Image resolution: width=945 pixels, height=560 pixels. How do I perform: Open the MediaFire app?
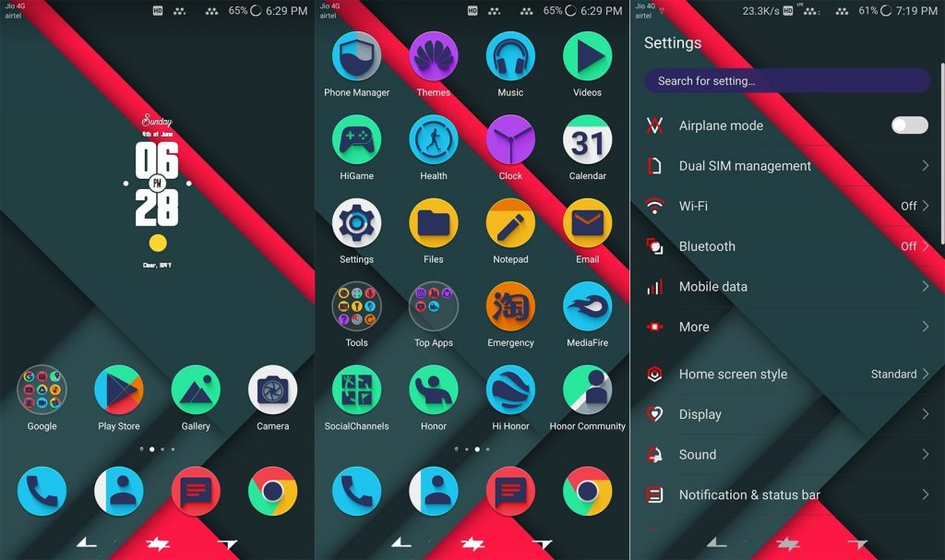tap(588, 306)
